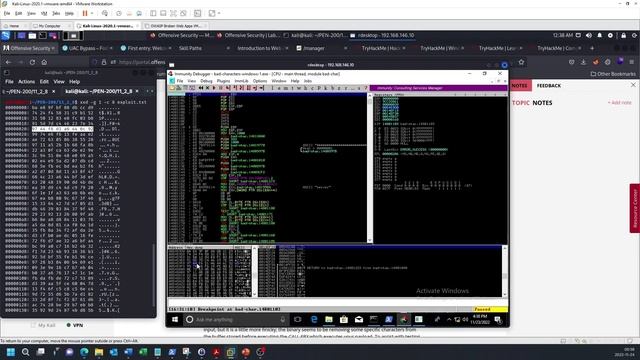Click the Firefox back arrow
640x360 pixels.
pyautogui.click(x=9, y=62)
